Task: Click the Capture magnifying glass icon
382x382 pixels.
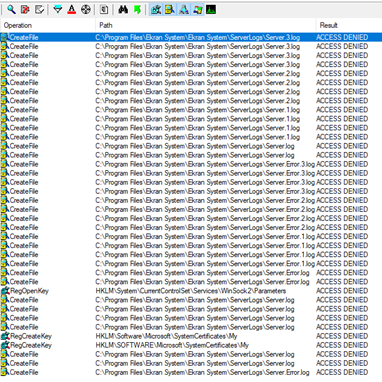Action: (x=11, y=10)
